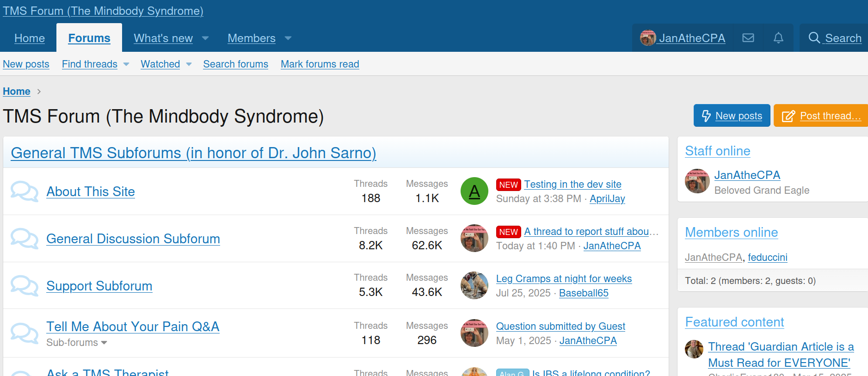Open the alerts bell icon

pyautogui.click(x=778, y=38)
